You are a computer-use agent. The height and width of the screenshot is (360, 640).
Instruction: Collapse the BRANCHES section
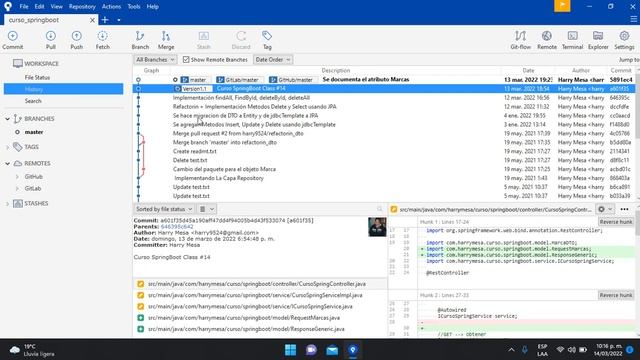[x=8, y=119]
